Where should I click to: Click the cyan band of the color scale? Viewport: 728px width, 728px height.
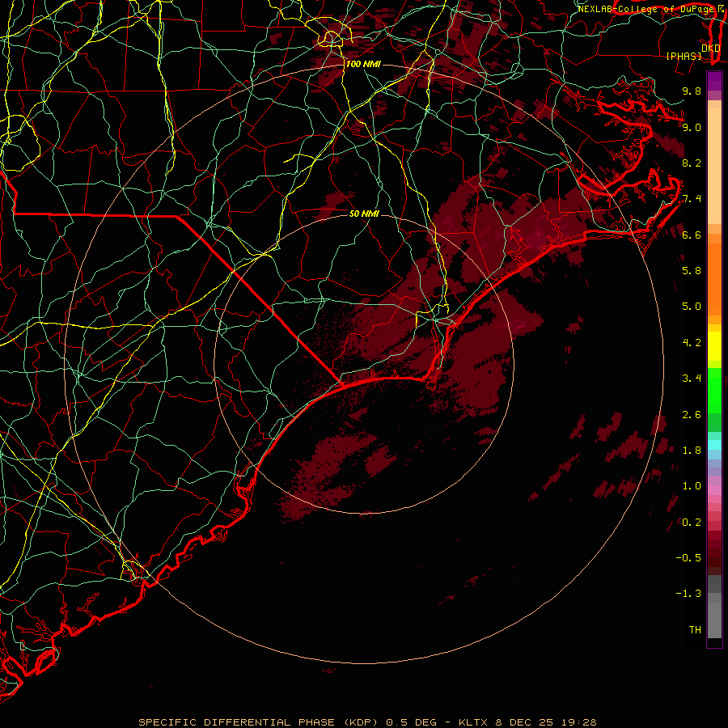point(714,445)
